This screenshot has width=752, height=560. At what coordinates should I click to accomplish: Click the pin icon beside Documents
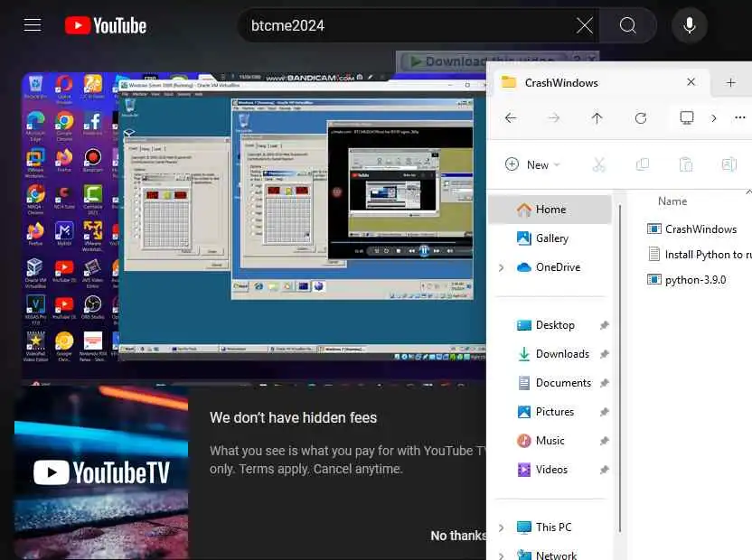605,383
